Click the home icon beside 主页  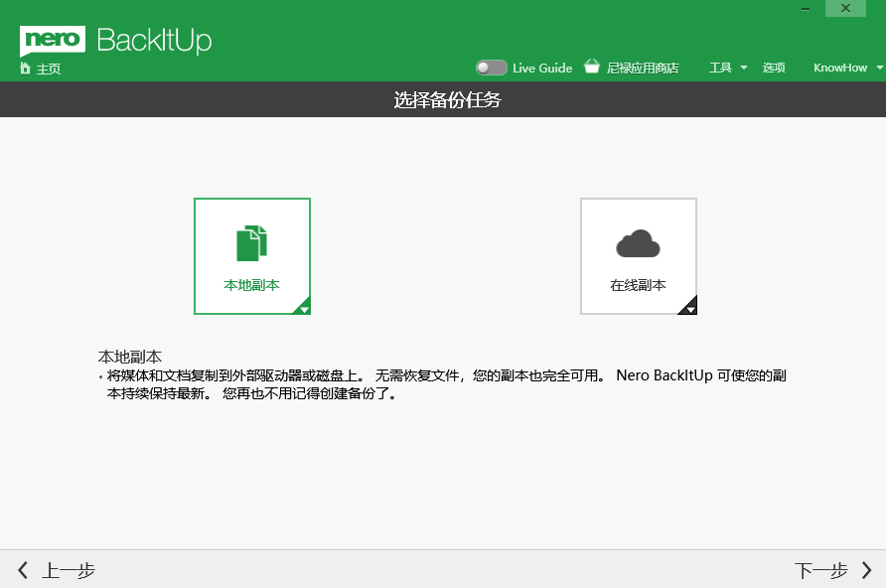click(25, 69)
